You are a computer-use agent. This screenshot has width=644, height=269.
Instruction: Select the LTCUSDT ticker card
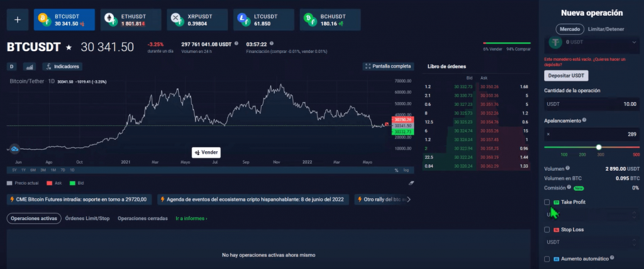tap(264, 20)
